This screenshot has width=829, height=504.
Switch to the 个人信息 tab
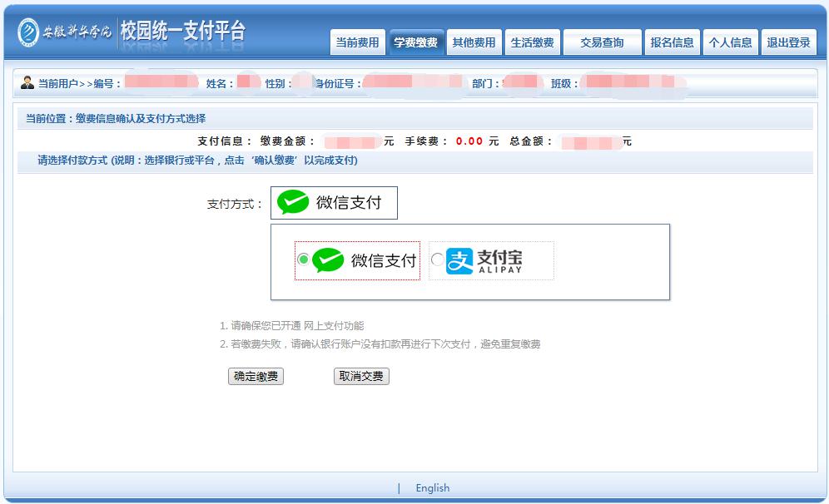730,42
